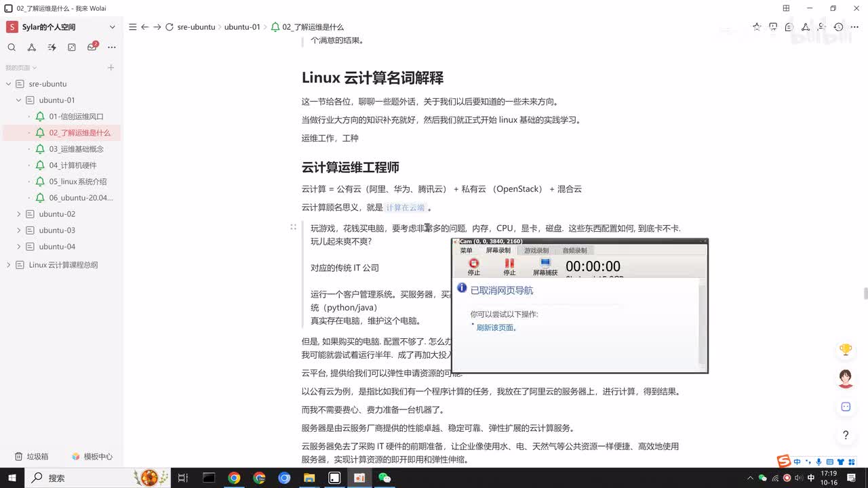This screenshot has width=868, height=488.
Task: Click the Cam panel vertical scrollbar
Action: tap(703, 324)
